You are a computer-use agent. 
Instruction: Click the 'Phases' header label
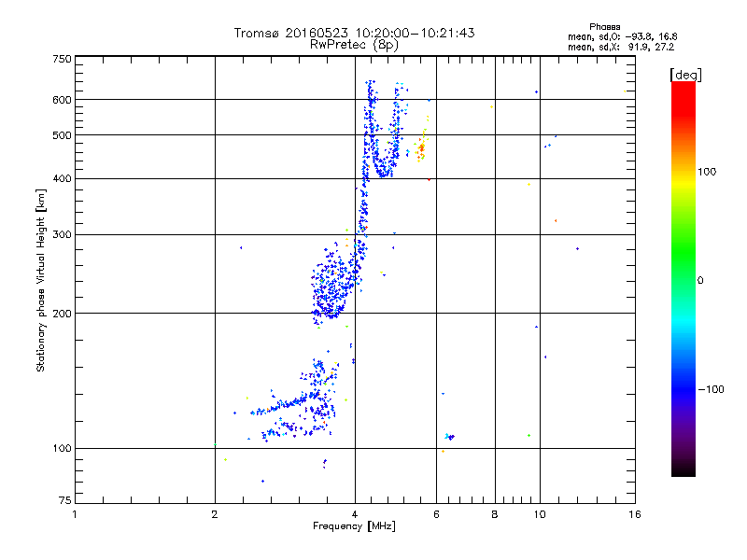click(604, 27)
